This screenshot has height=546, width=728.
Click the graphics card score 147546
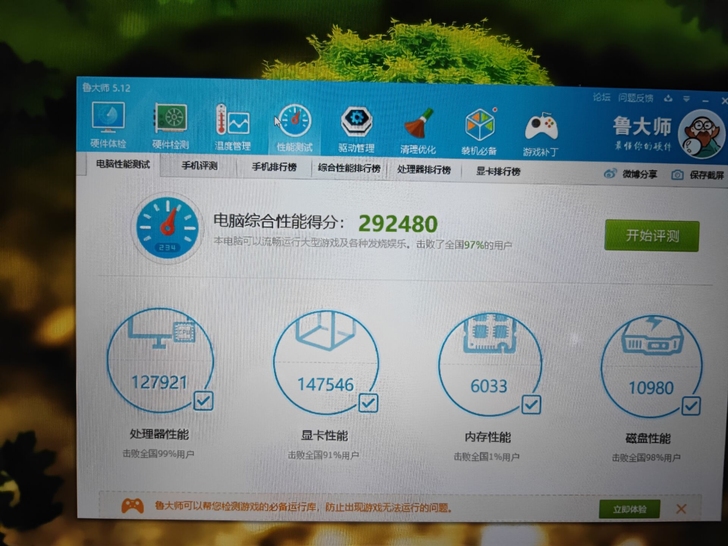(325, 384)
